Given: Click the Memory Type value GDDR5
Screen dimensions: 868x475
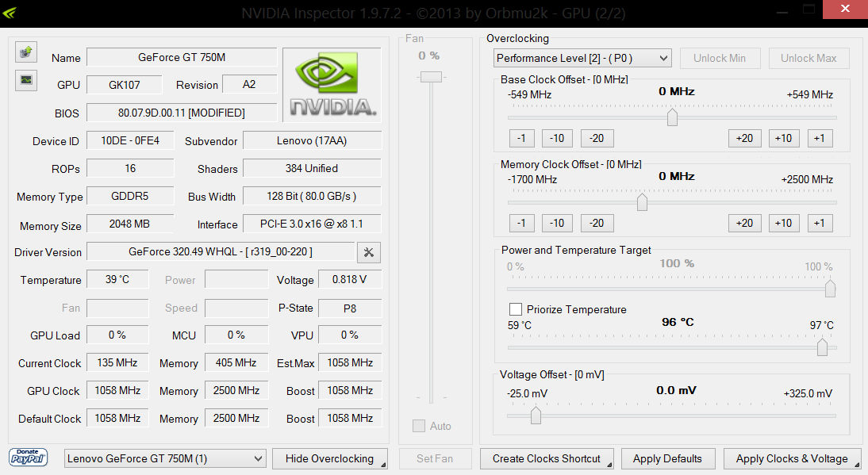Looking at the screenshot, I should [x=130, y=196].
